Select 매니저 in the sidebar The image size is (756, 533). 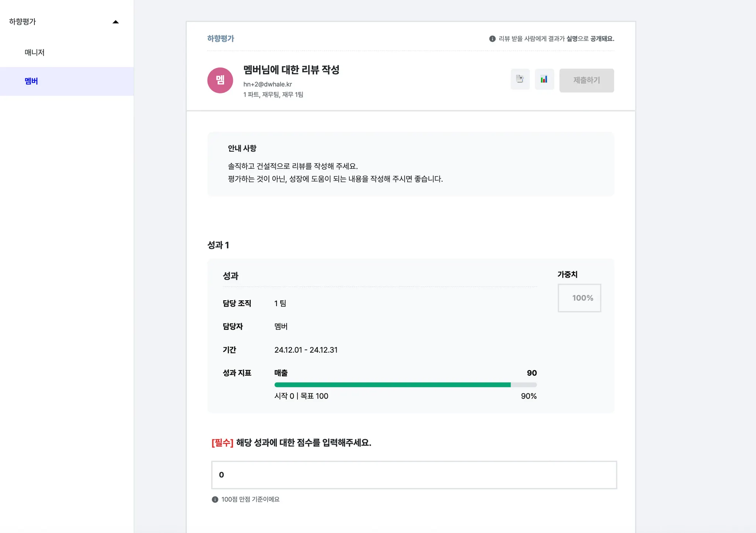click(x=35, y=52)
